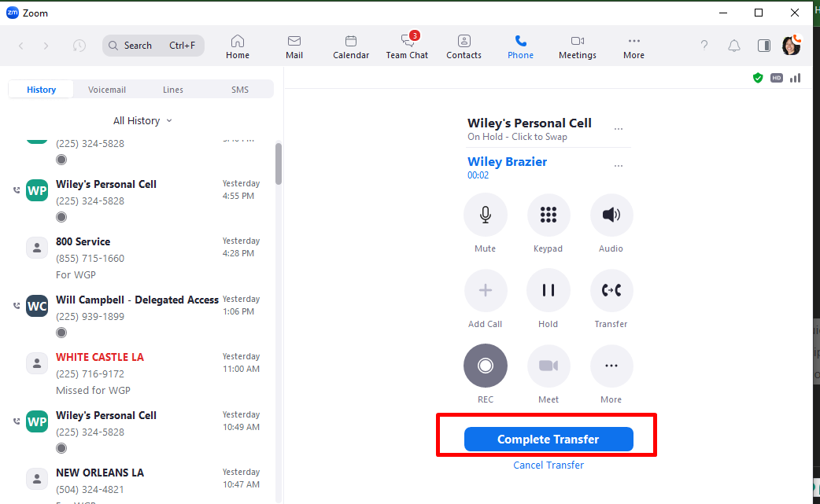The width and height of the screenshot is (820, 504).
Task: Open options for Wiley's Personal Cell call
Action: (619, 129)
